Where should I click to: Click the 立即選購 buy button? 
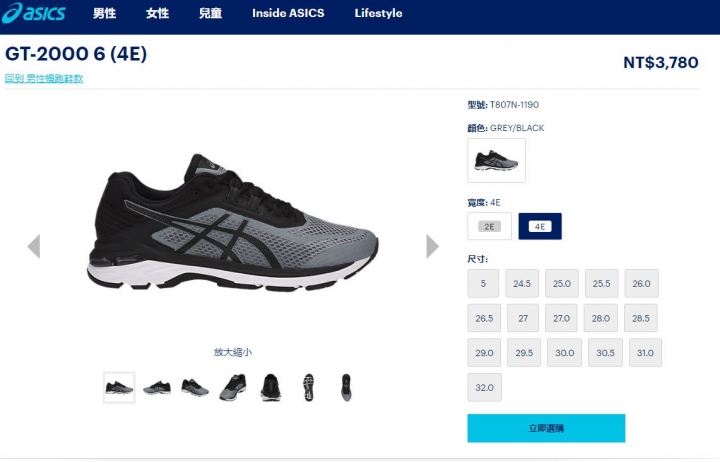[546, 428]
